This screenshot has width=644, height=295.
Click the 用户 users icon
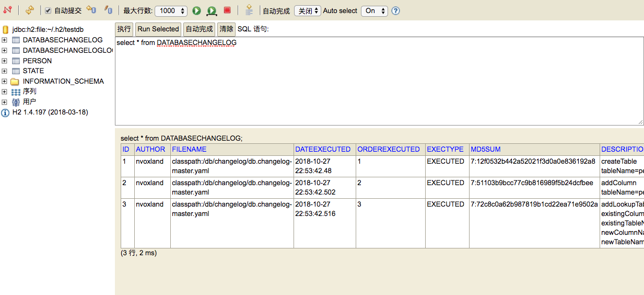click(x=16, y=102)
